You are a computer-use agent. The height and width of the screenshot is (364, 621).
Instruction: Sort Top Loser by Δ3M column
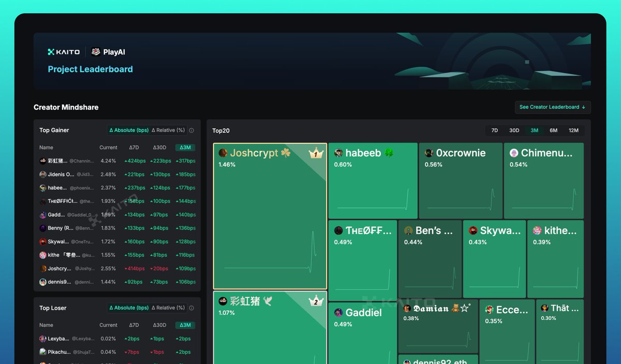click(185, 325)
